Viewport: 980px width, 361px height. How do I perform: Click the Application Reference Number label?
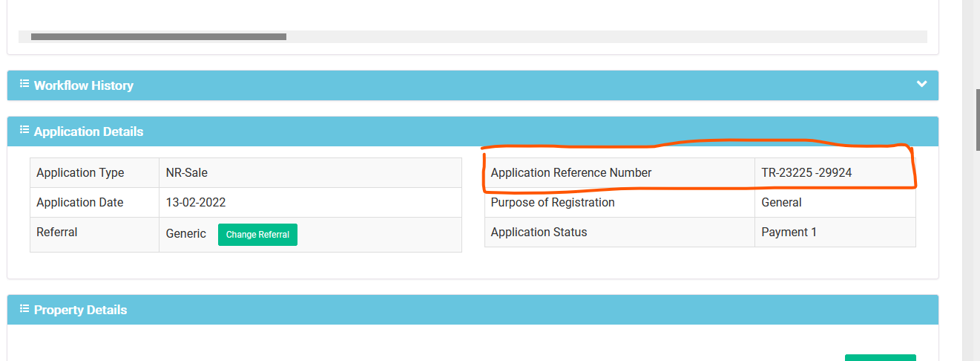pos(571,173)
